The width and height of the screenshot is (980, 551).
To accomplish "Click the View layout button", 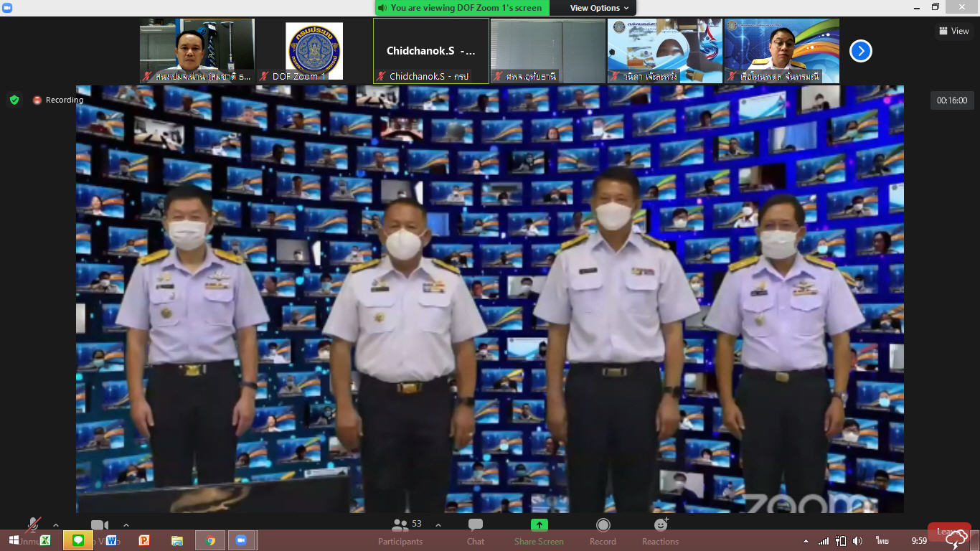I will tap(953, 31).
